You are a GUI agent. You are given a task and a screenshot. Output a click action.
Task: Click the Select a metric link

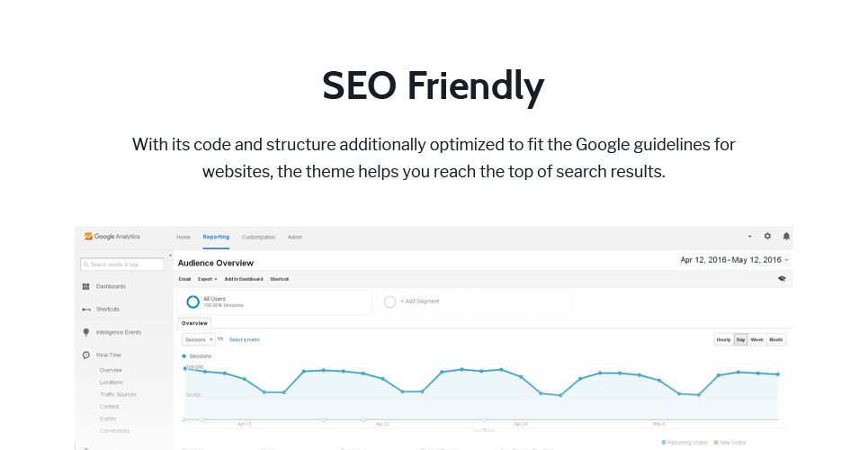click(x=245, y=339)
